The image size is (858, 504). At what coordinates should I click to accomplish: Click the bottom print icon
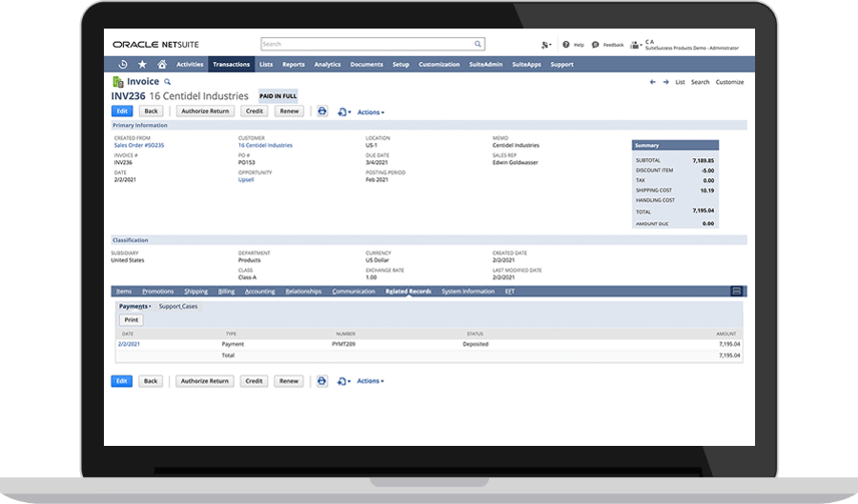(322, 381)
